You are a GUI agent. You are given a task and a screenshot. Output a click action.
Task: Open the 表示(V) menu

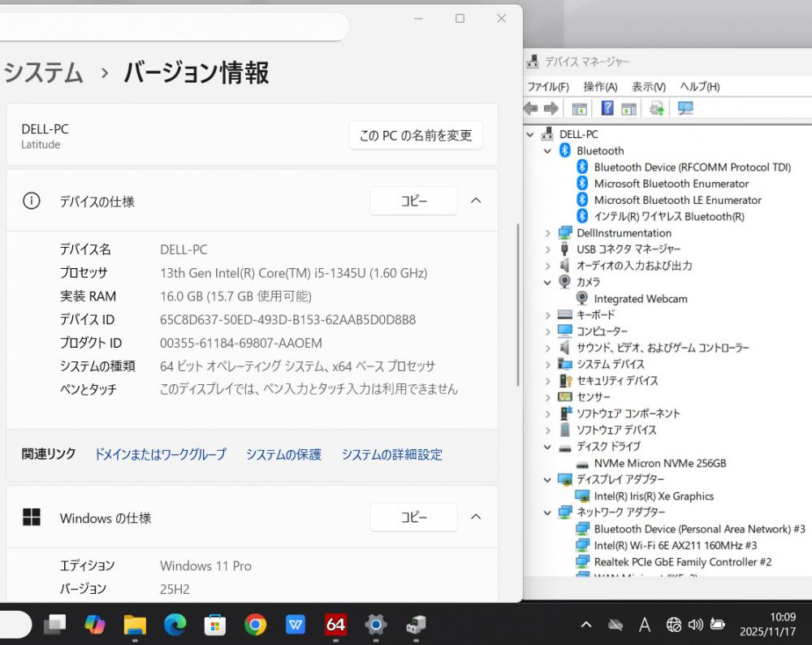pos(648,87)
